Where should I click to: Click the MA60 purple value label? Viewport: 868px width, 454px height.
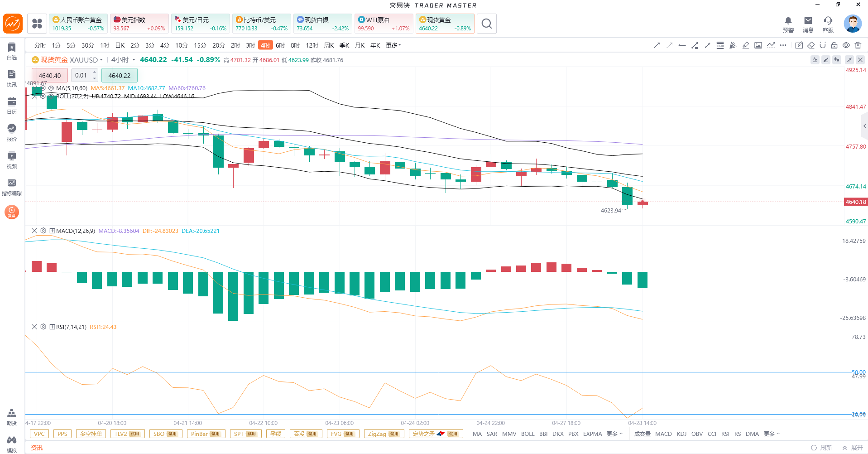[x=187, y=88]
